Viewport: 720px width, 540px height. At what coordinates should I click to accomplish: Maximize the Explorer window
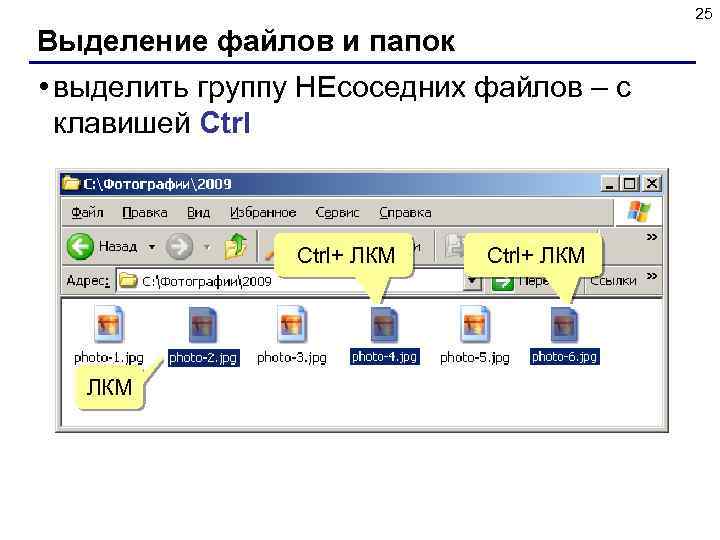[x=630, y=184]
